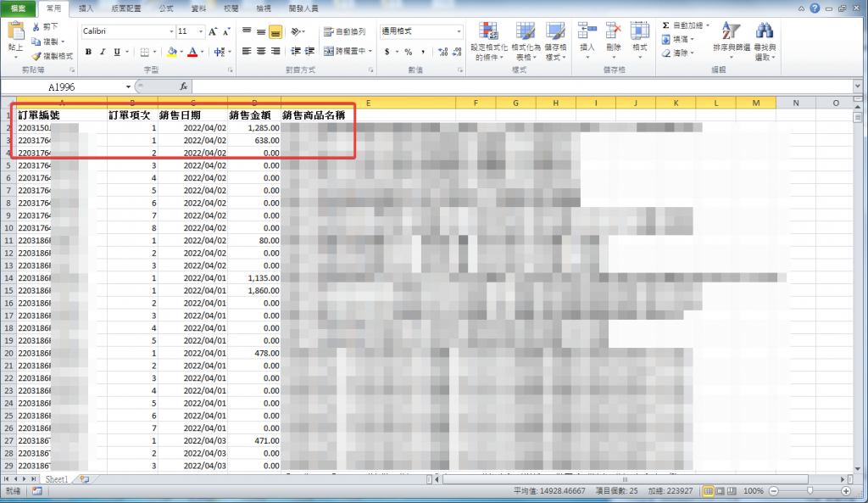The height and width of the screenshot is (503, 868).
Task: Select the Sheet1 worksheet tab
Action: pos(57,479)
